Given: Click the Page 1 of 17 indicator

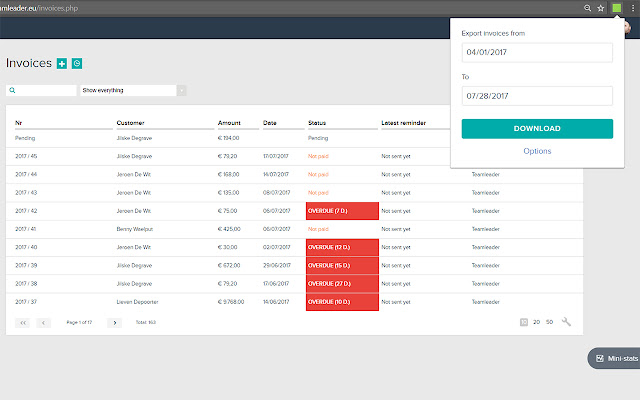Looking at the screenshot, I should (x=79, y=322).
